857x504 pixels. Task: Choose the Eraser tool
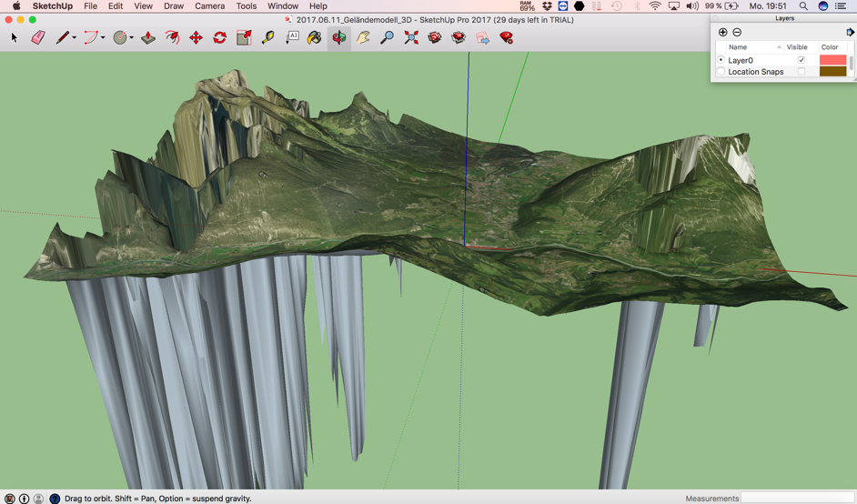(x=37, y=38)
